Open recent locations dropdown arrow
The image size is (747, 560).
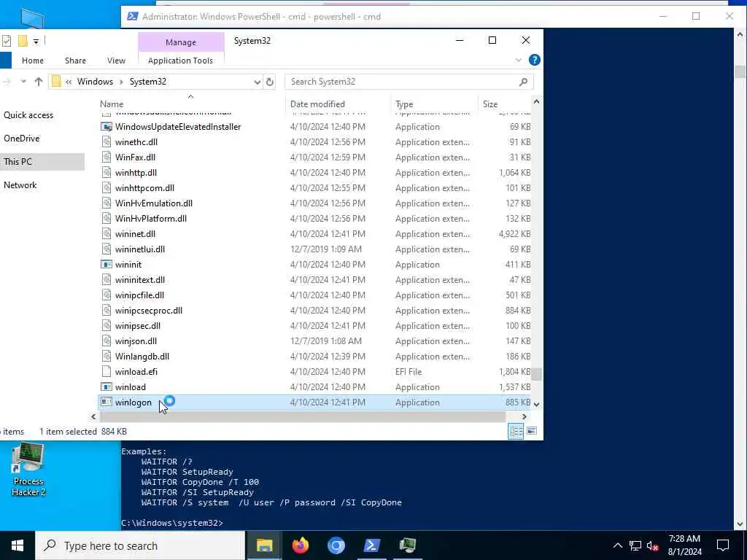[23, 82]
